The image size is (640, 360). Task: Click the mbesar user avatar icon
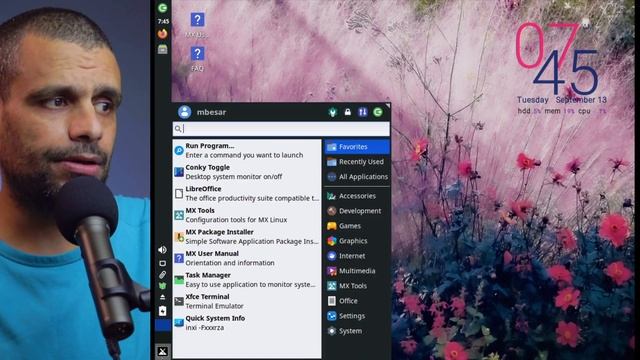184,112
